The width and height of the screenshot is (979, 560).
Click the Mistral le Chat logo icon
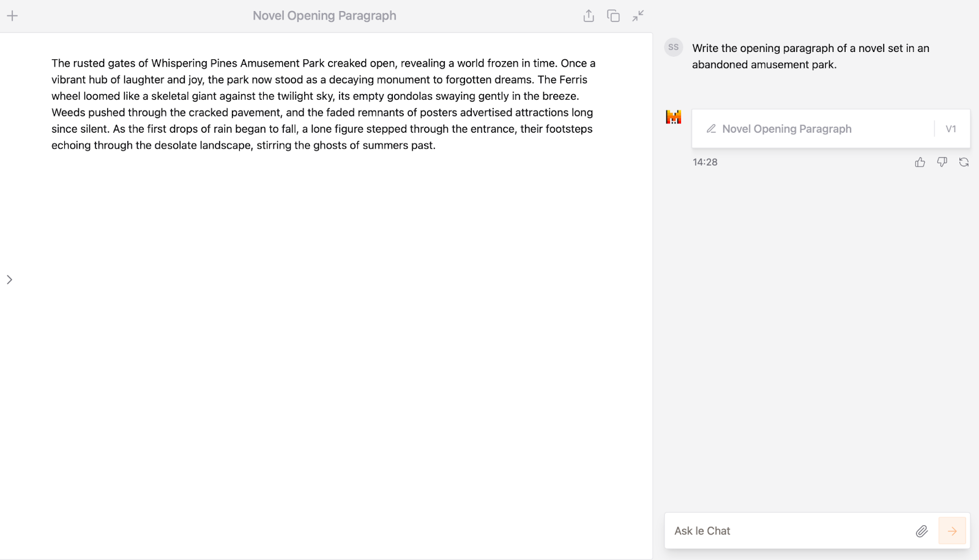click(674, 117)
